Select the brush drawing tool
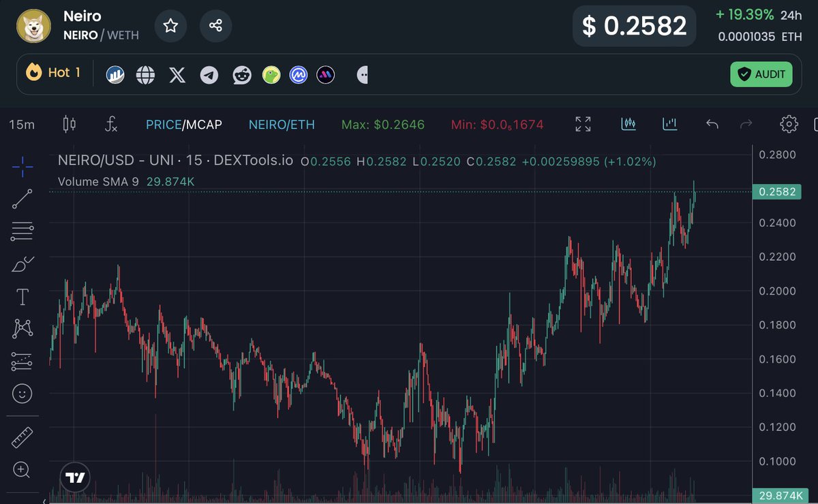Image resolution: width=818 pixels, height=504 pixels. pyautogui.click(x=22, y=264)
